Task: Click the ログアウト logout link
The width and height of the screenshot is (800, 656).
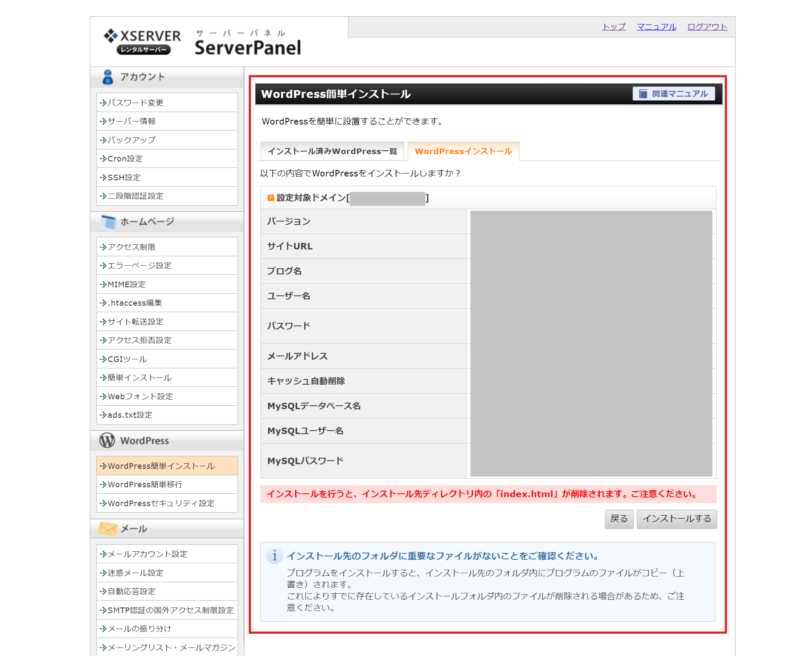Action: coord(707,27)
